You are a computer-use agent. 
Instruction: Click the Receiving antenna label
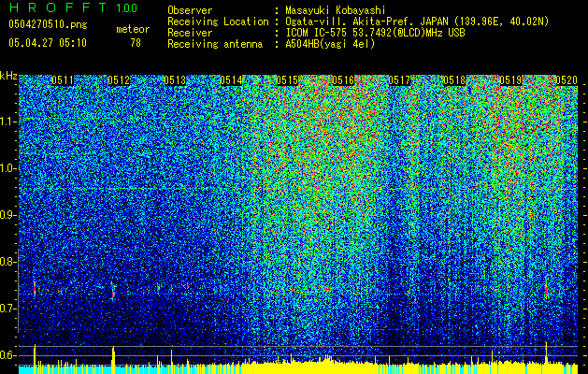[x=215, y=44]
